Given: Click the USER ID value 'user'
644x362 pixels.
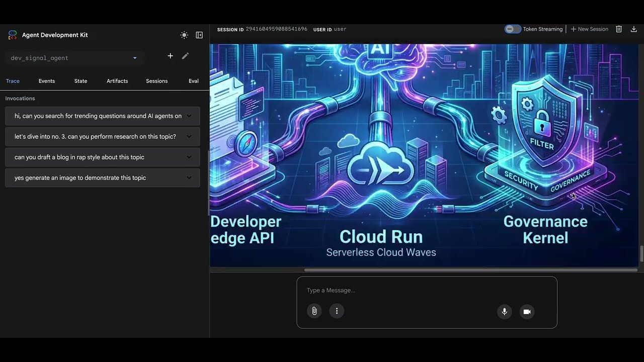Looking at the screenshot, I should pyautogui.click(x=340, y=29).
